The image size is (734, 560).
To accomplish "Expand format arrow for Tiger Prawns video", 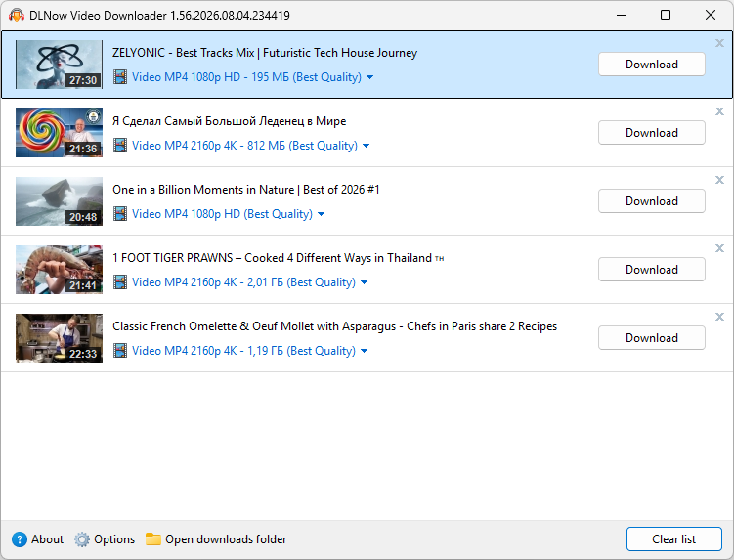I will pos(365,282).
